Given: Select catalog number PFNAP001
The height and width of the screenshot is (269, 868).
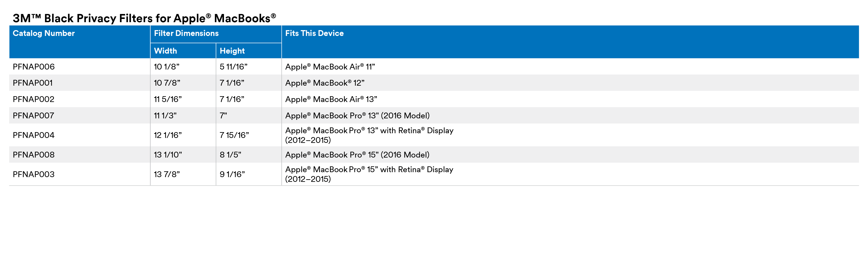Looking at the screenshot, I should [33, 83].
